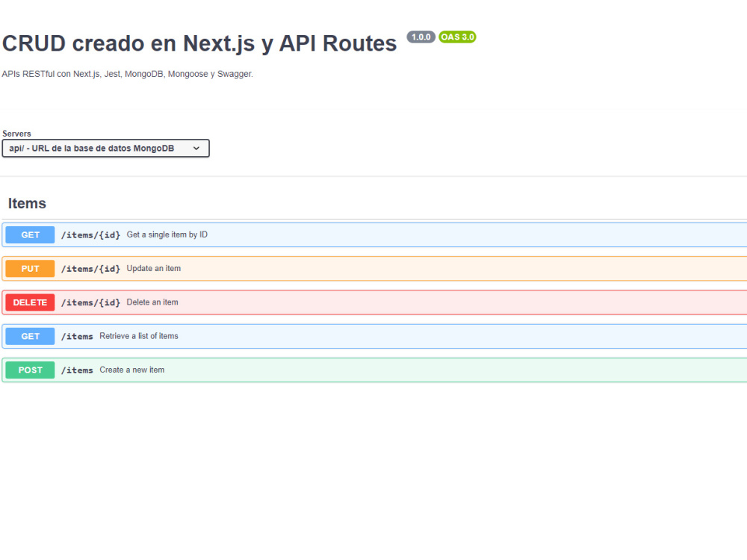Click the /items path in the POST row
The width and height of the screenshot is (747, 560).
pos(77,370)
